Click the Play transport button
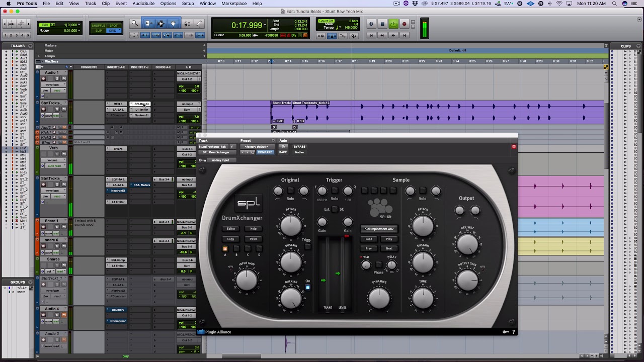 [x=393, y=24]
